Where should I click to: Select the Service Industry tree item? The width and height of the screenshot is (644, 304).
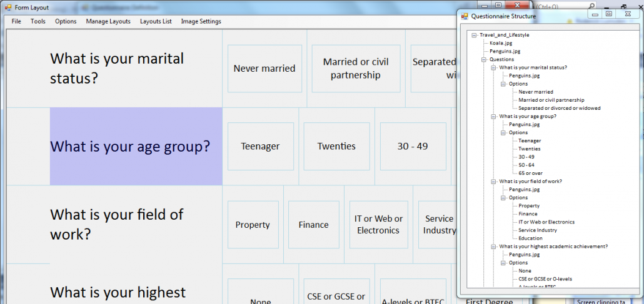pos(538,230)
